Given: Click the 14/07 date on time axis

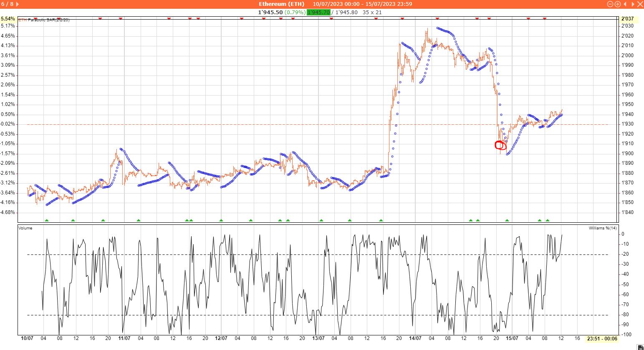Looking at the screenshot, I should (415, 338).
